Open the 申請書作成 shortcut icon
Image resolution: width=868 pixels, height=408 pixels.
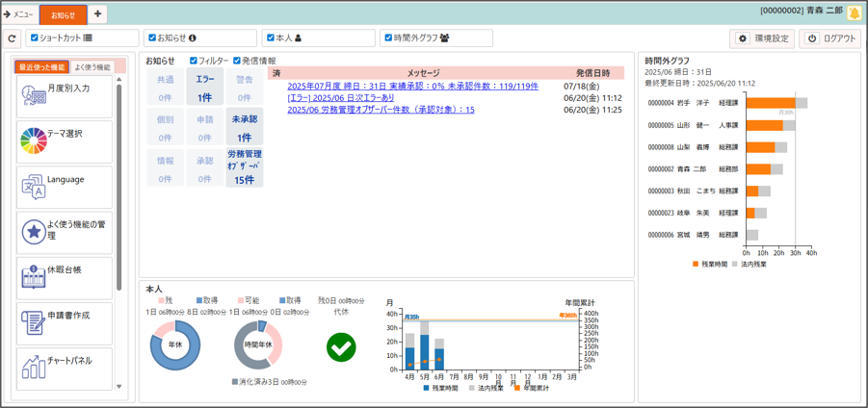(34, 322)
